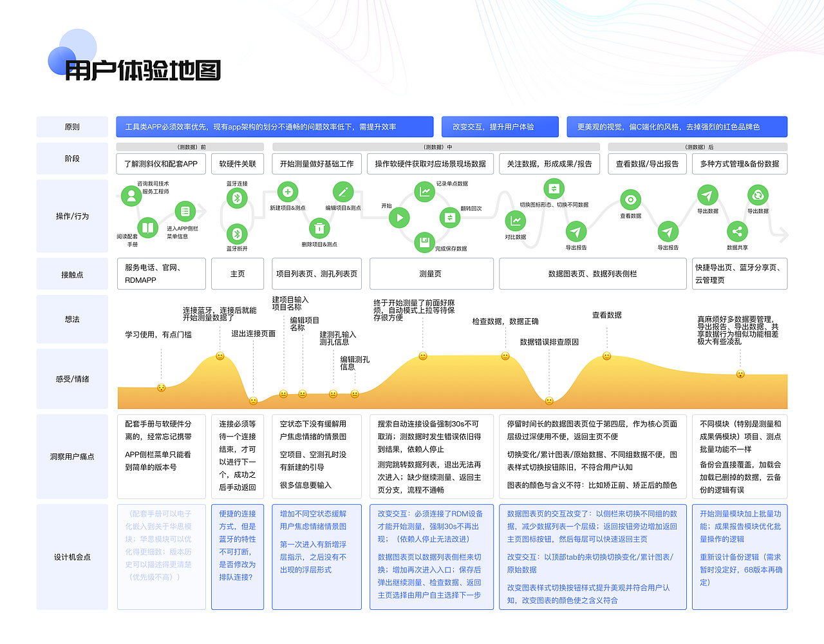Click the 开始测量模块加上批量功能 opportunity card

(740, 557)
